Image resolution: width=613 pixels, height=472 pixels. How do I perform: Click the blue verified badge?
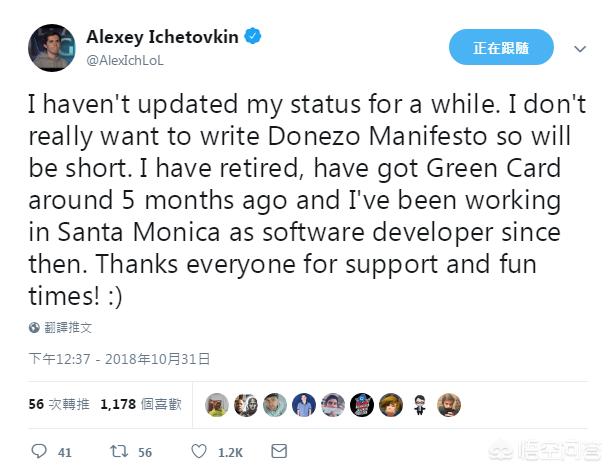(255, 38)
